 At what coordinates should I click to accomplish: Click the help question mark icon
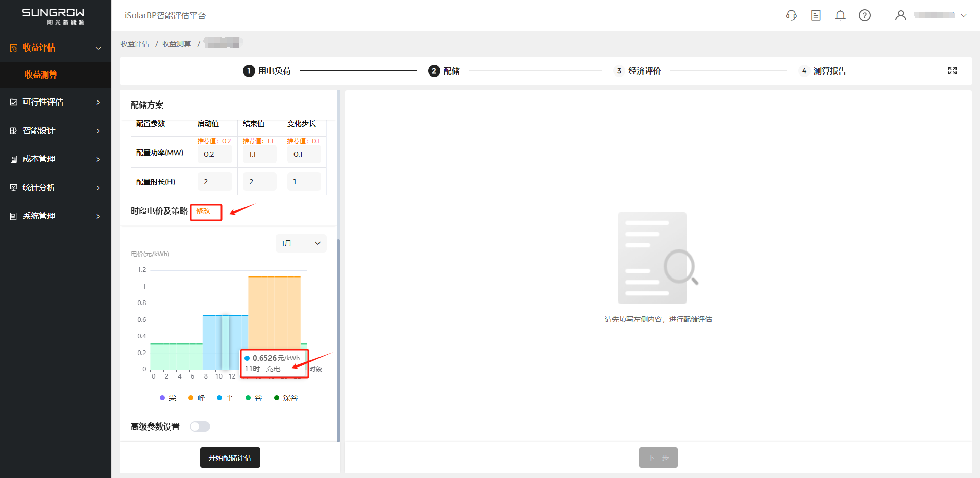[x=865, y=15]
